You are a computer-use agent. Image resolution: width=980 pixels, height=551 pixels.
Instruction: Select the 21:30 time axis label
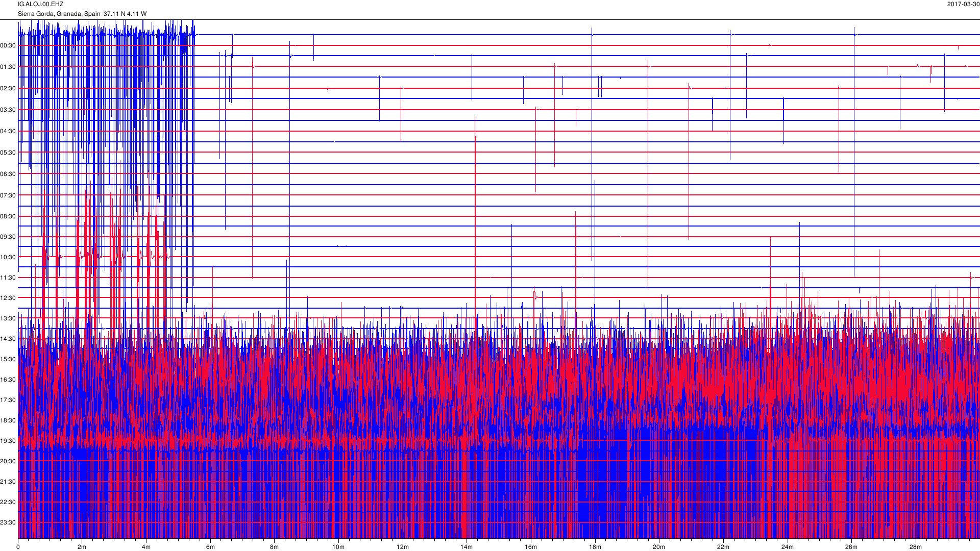pos(8,482)
